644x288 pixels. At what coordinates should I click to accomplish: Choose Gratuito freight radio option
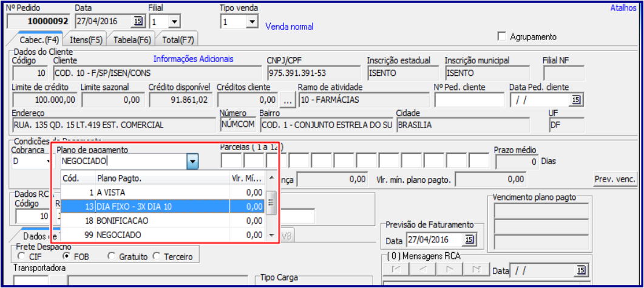(111, 256)
